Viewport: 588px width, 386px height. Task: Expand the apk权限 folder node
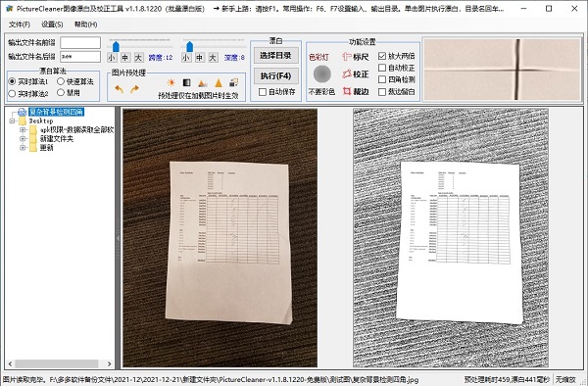pyautogui.click(x=23, y=129)
